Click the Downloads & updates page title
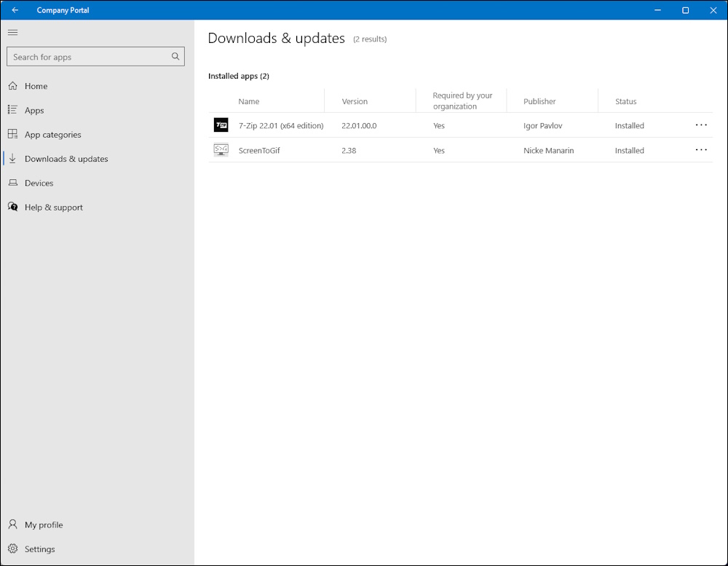 coord(276,38)
